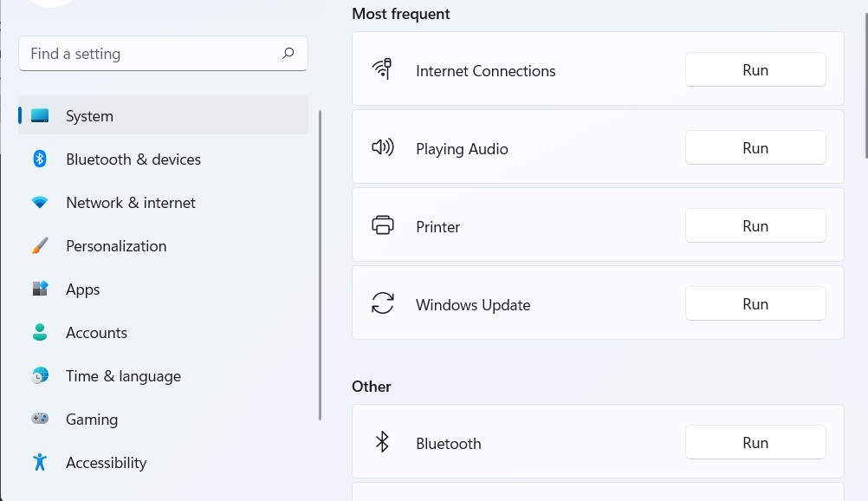Screen dimensions: 868x501
Task: Click the Personalization paintbrush icon
Action: coord(40,246)
